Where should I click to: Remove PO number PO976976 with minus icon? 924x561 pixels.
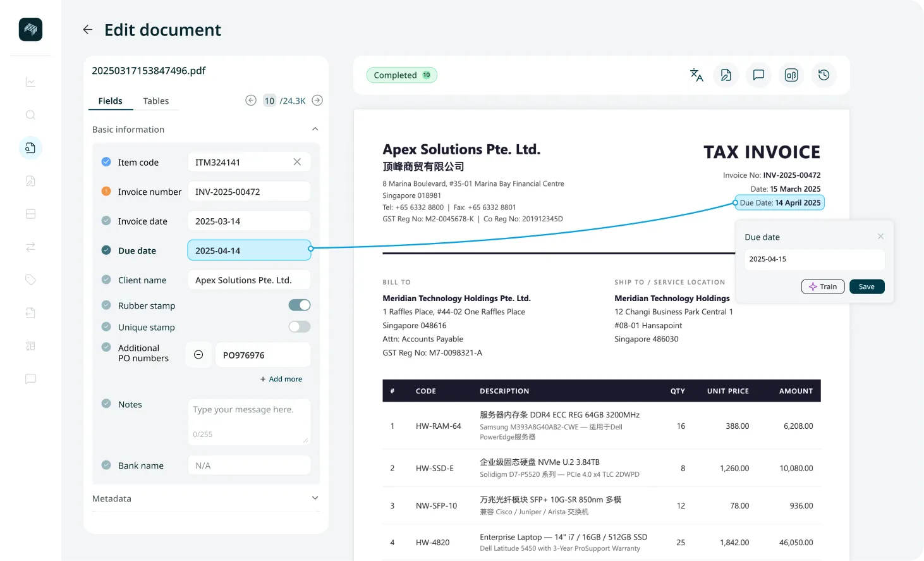[198, 355]
